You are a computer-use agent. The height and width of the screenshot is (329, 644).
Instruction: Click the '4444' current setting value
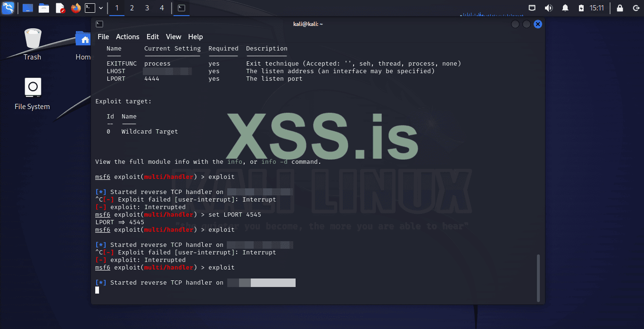pos(152,78)
